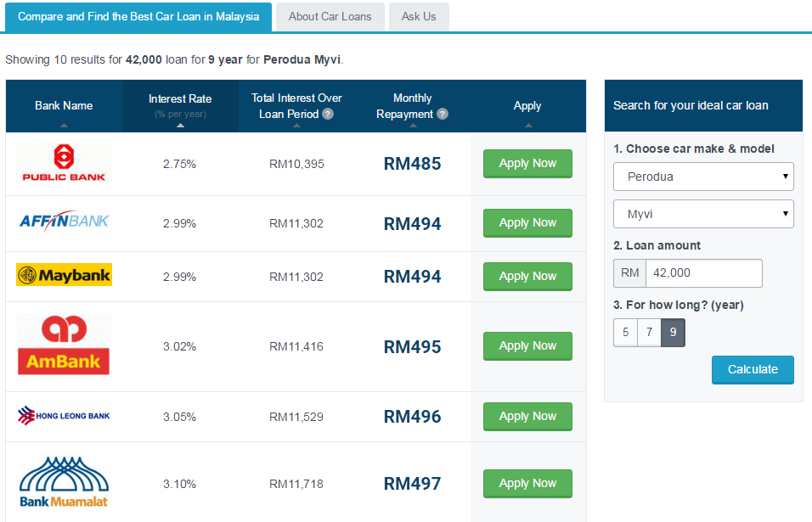The width and height of the screenshot is (812, 522).
Task: Apply Now for AmBank loan
Action: click(527, 346)
